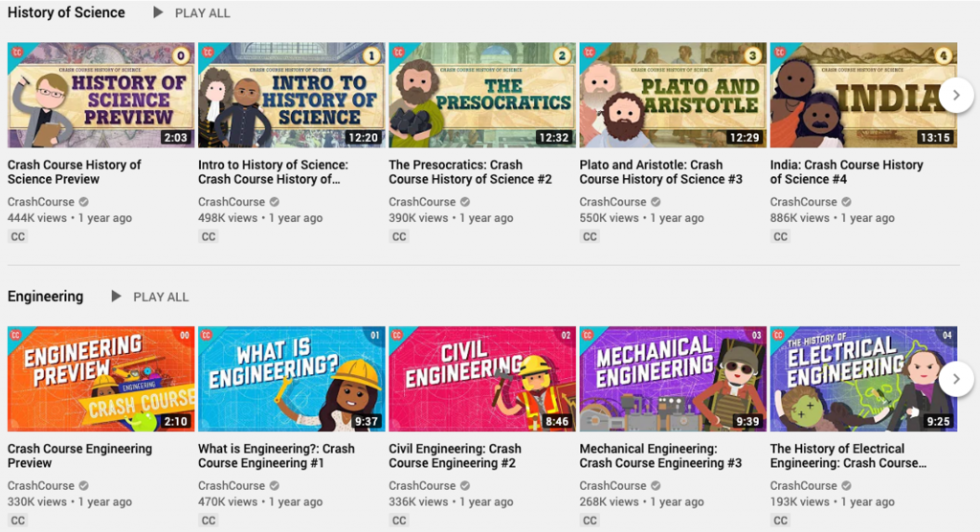Open Mechanical Engineering video thumbnail
This screenshot has width=980, height=532.
[x=673, y=379]
